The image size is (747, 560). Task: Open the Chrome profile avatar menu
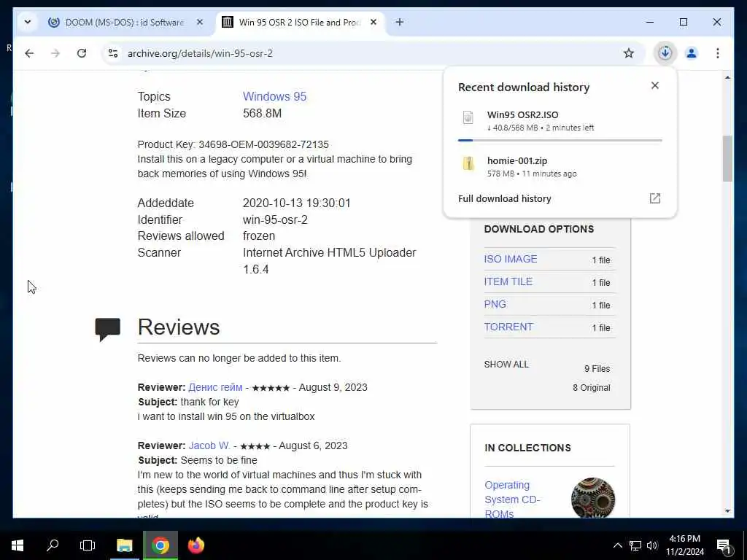[x=692, y=53]
